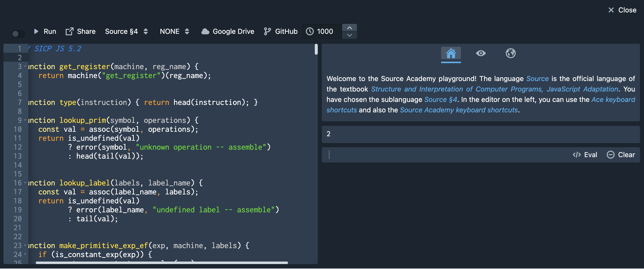644x269 pixels.
Task: Click the editor horizontal scrollbar
Action: 162,263
